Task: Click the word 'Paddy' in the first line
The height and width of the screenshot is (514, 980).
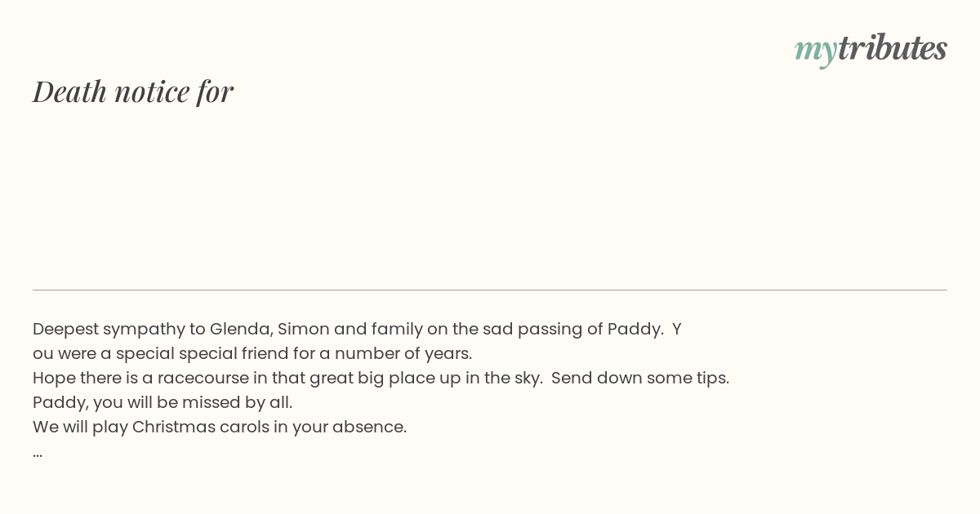Action: click(x=633, y=329)
